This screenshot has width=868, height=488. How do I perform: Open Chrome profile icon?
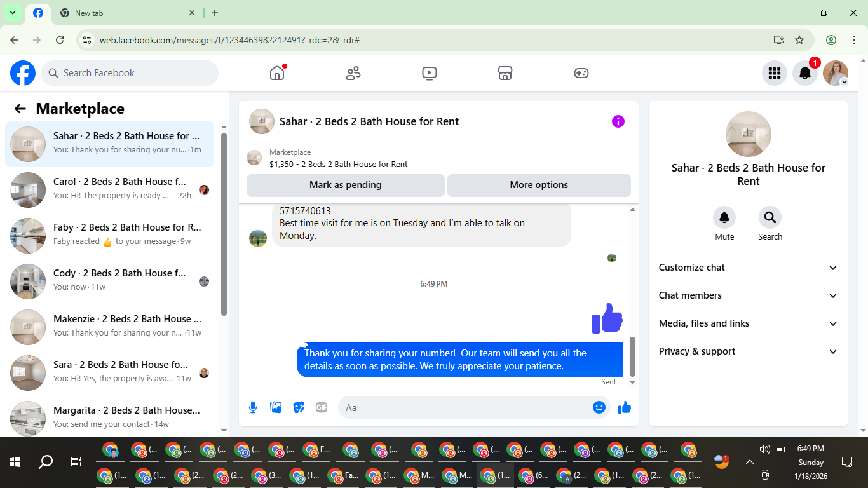pyautogui.click(x=831, y=40)
